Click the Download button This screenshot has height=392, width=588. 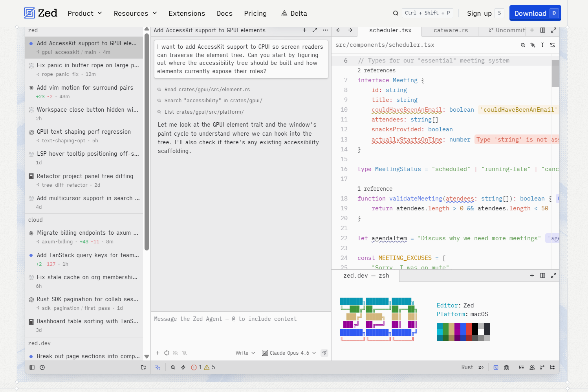pos(535,13)
